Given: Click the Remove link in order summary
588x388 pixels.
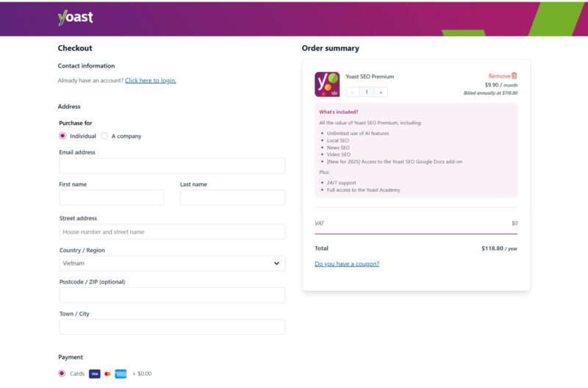Looking at the screenshot, I should pyautogui.click(x=498, y=76).
